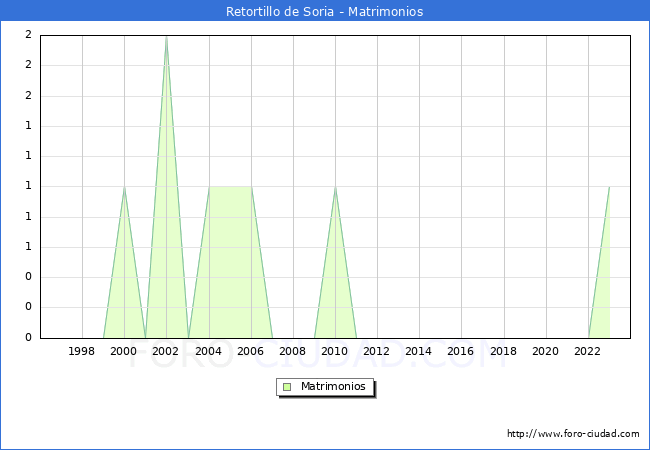This screenshot has width=650, height=450.
Task: Click the Matrimonios legend color swatch
Action: pyautogui.click(x=287, y=387)
